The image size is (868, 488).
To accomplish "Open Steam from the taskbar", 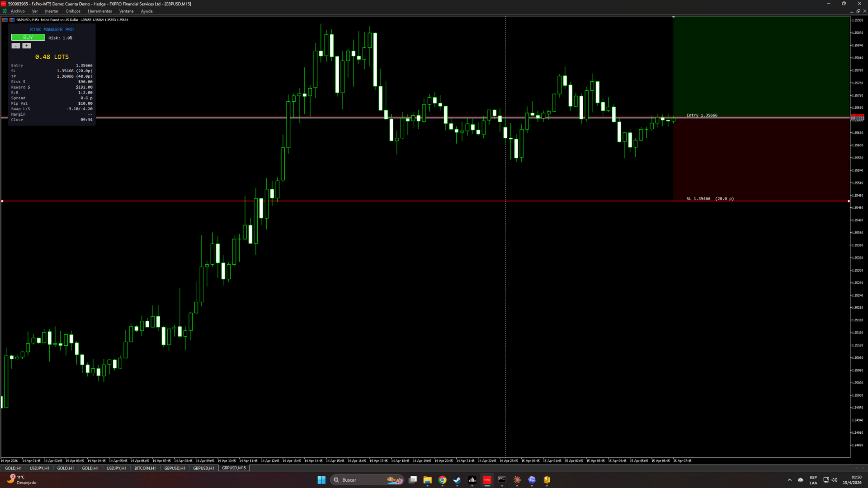I will (457, 480).
